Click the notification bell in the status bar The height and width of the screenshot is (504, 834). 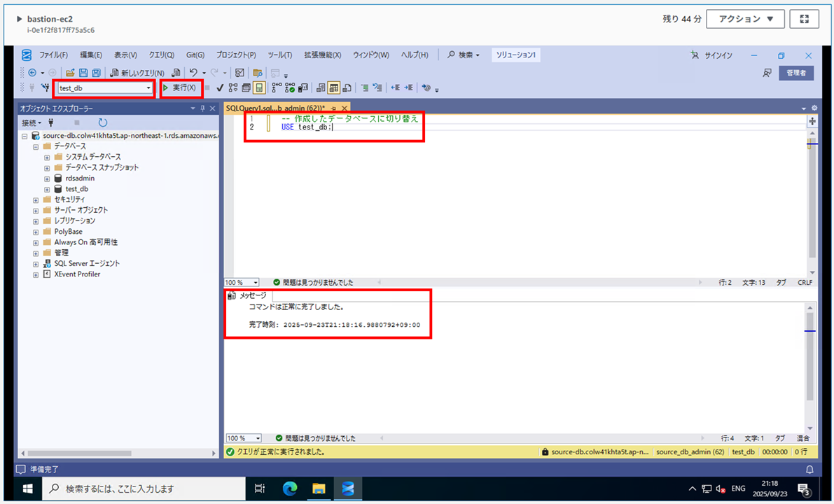click(x=809, y=470)
